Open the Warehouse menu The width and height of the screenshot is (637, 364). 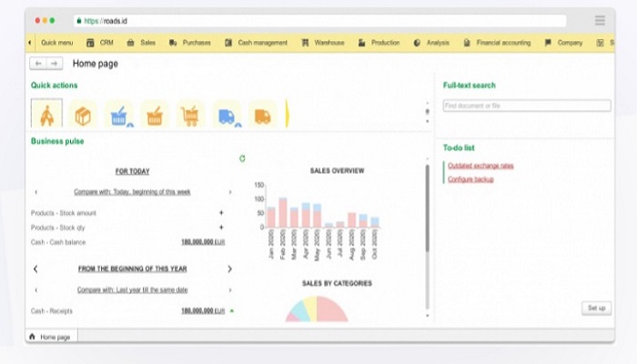(323, 43)
